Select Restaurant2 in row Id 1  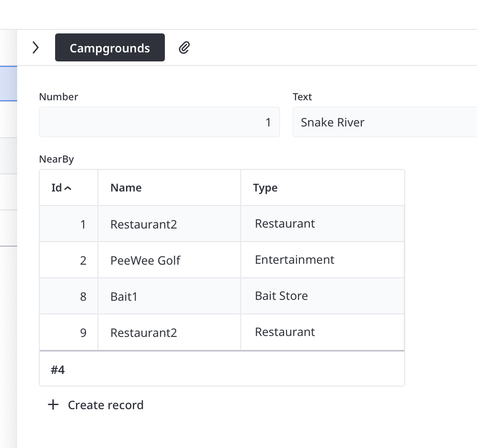[x=144, y=224]
